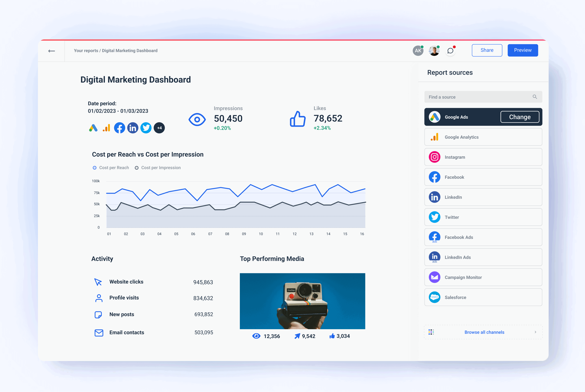Click the search magnifier in Find a source

535,97
